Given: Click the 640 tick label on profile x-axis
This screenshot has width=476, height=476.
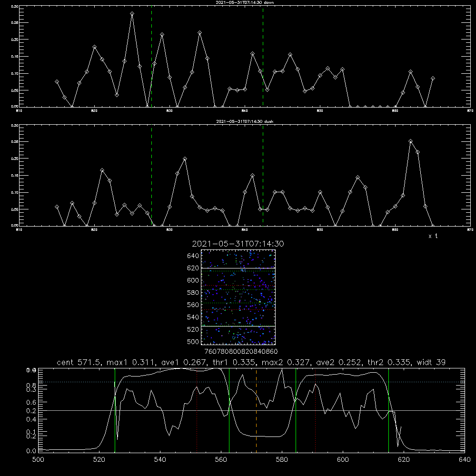Looking at the screenshot, I should pyautogui.click(x=465, y=460).
